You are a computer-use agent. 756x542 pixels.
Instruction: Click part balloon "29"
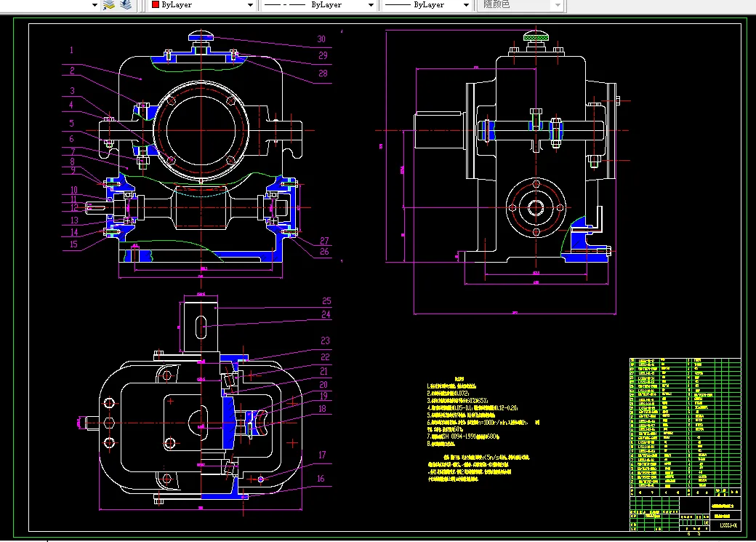(323, 56)
